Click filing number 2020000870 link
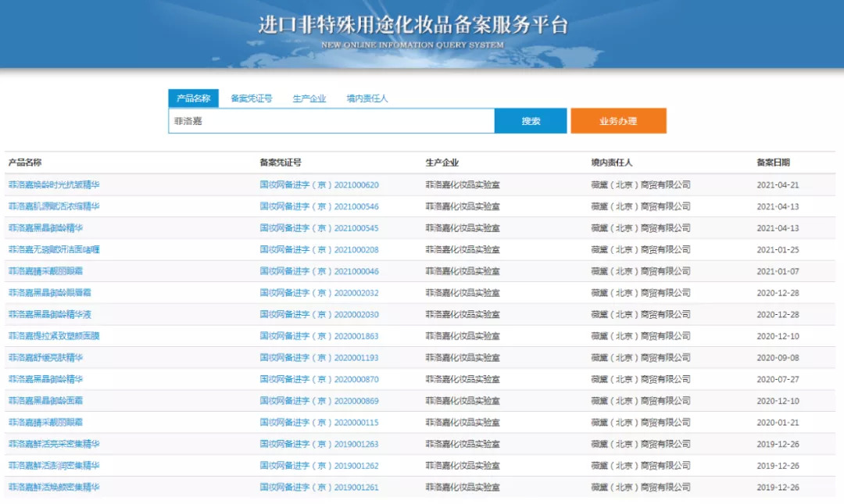Image resolution: width=844 pixels, height=504 pixels. 319,379
